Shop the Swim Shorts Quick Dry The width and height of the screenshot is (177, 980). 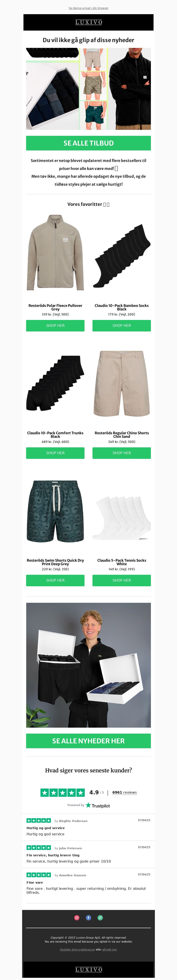point(56,581)
